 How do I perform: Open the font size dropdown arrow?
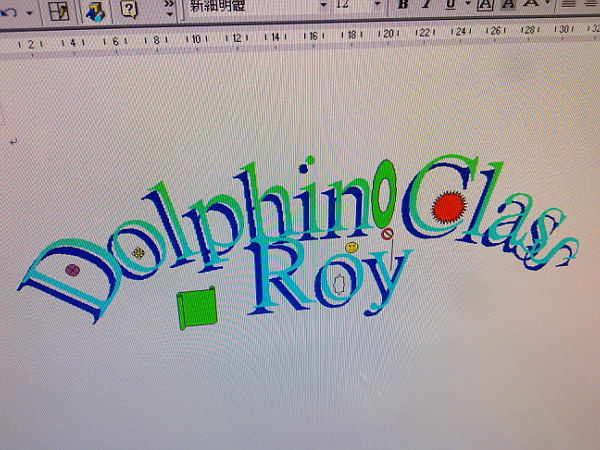377,4
